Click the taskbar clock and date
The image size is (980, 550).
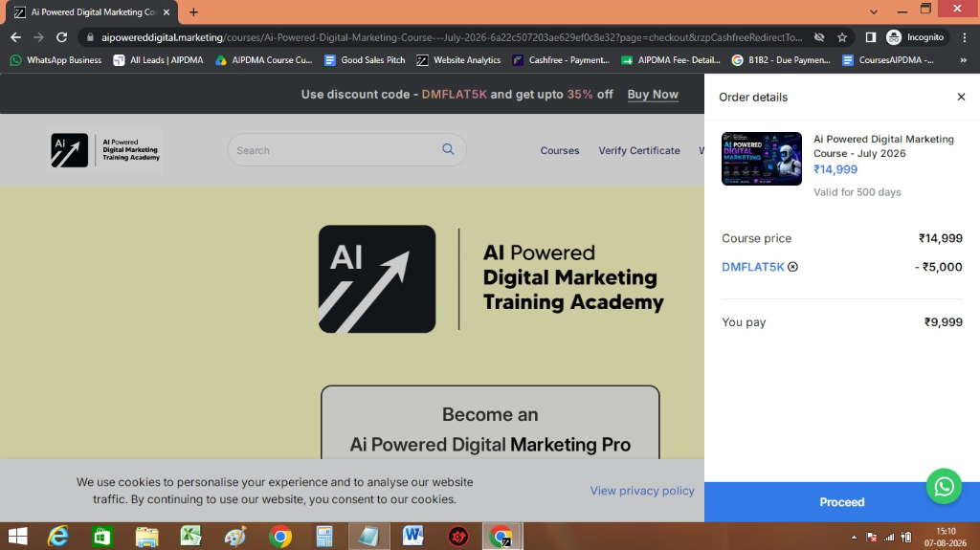click(945, 537)
